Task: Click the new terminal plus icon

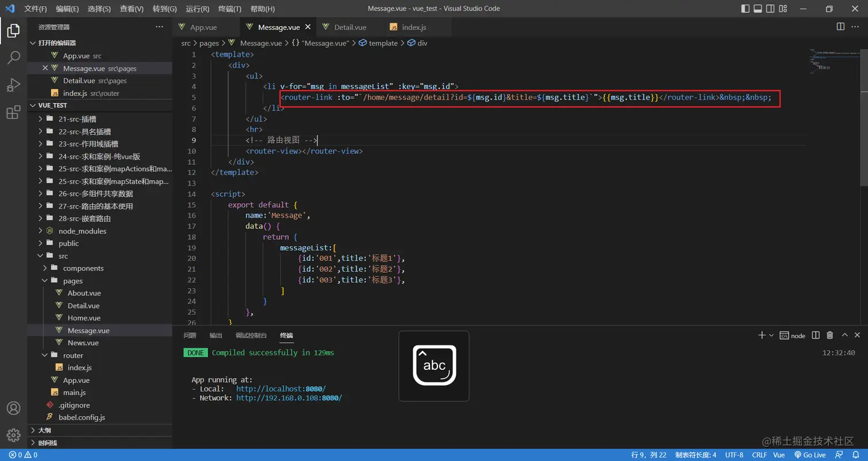Action: pyautogui.click(x=762, y=335)
